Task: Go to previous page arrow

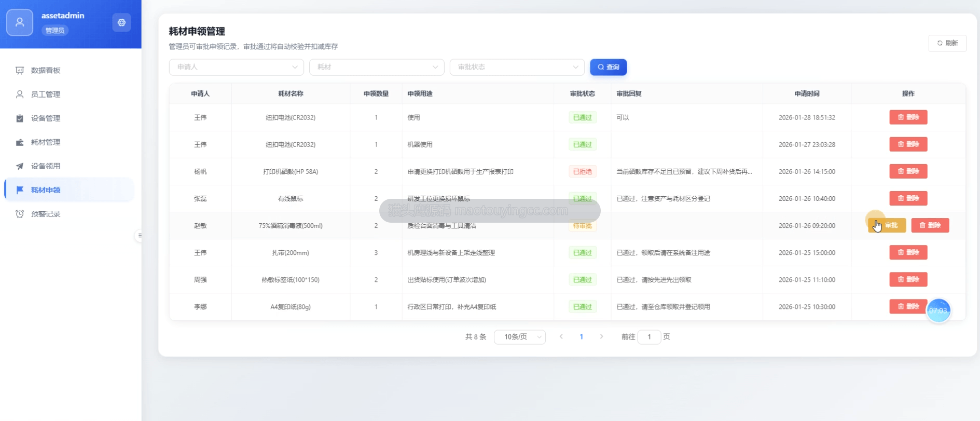Action: [561, 337]
